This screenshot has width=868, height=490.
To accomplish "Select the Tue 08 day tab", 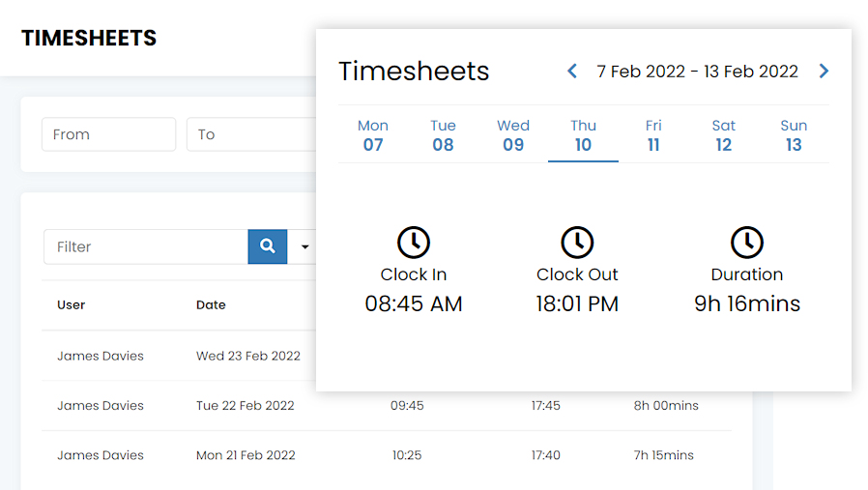I will click(443, 135).
